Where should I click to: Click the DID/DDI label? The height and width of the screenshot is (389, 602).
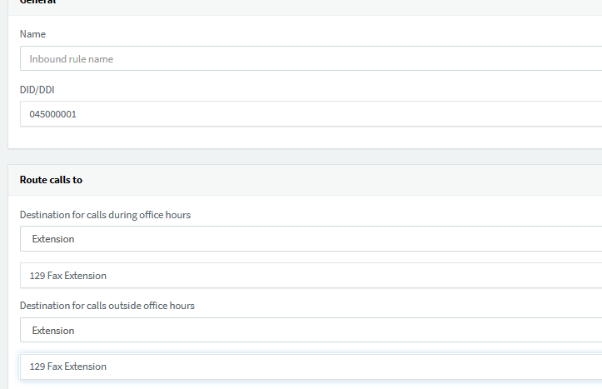(x=37, y=90)
